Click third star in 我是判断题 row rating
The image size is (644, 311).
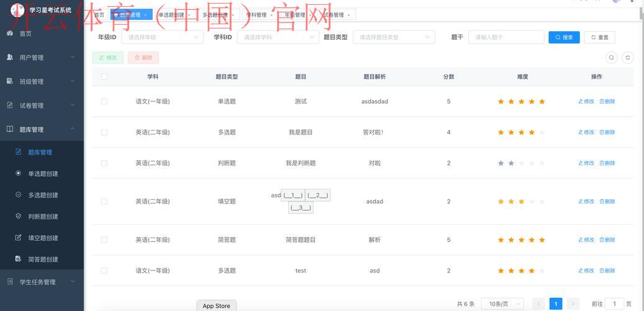point(521,164)
